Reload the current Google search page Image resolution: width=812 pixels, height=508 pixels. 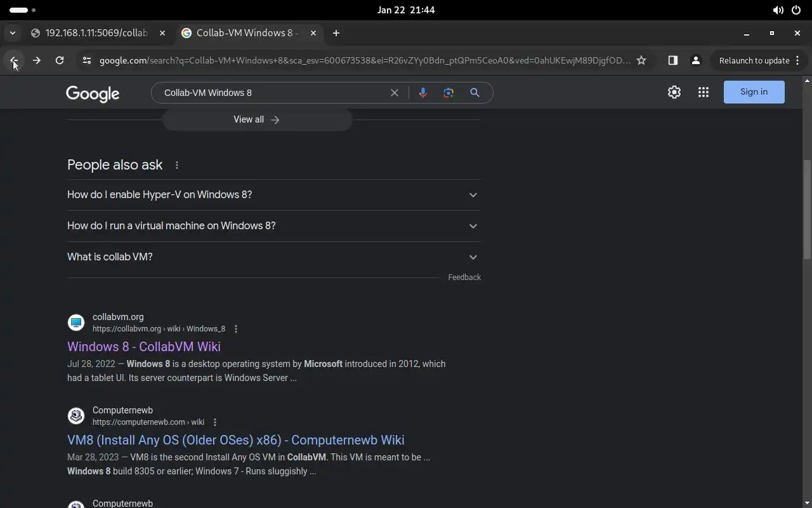click(60, 60)
